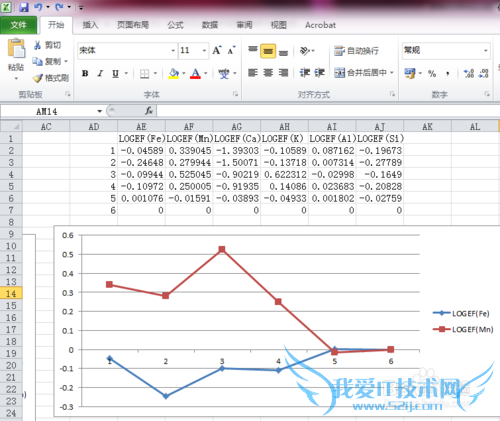
Task: Toggle Italic formatting
Action: click(100, 73)
